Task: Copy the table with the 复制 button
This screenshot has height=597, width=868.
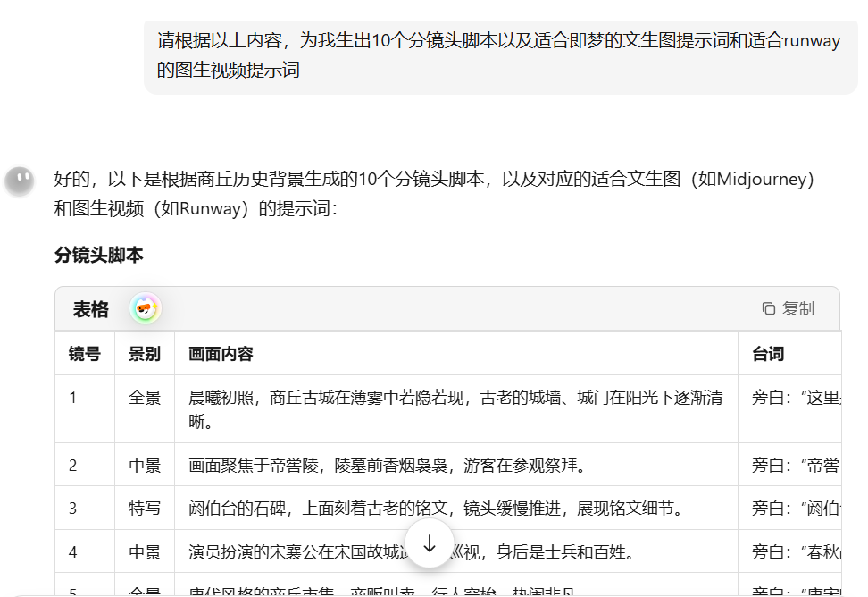Action: click(x=788, y=308)
